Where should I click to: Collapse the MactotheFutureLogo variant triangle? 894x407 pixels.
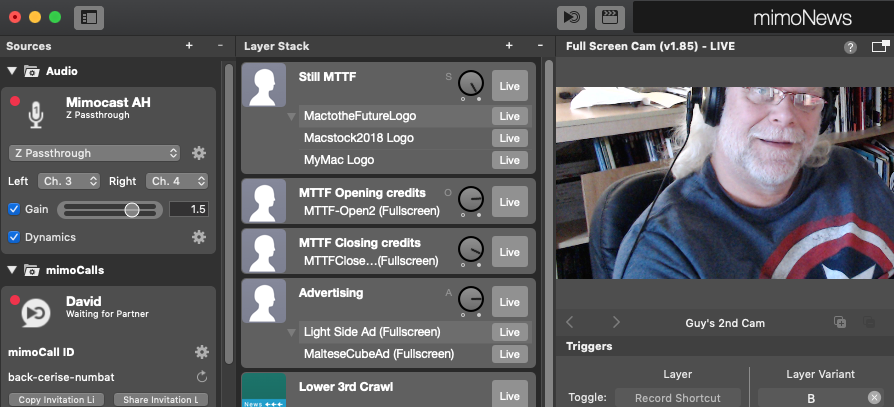pyautogui.click(x=291, y=117)
